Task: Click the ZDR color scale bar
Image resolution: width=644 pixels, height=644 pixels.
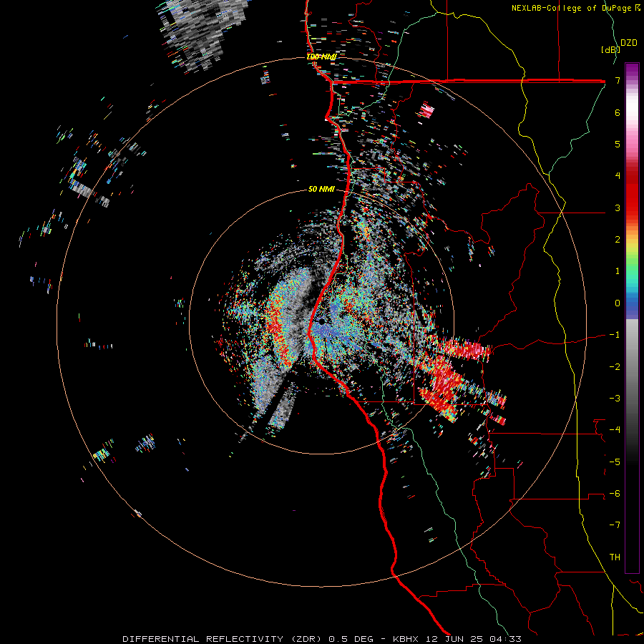Action: click(632, 318)
